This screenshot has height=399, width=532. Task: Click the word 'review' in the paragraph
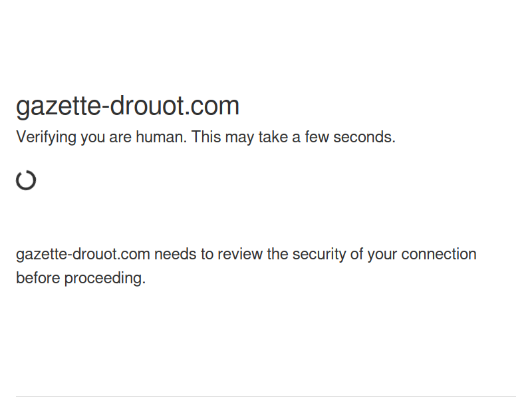[x=240, y=254]
